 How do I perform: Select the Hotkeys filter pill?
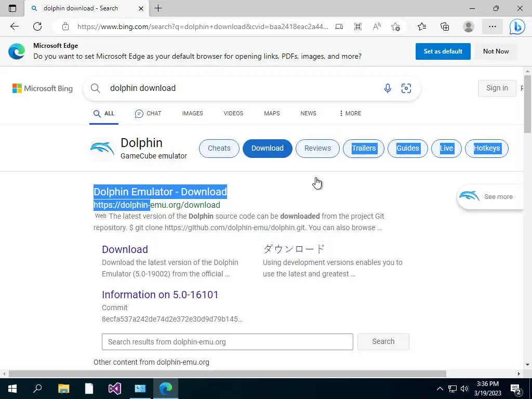pos(486,148)
